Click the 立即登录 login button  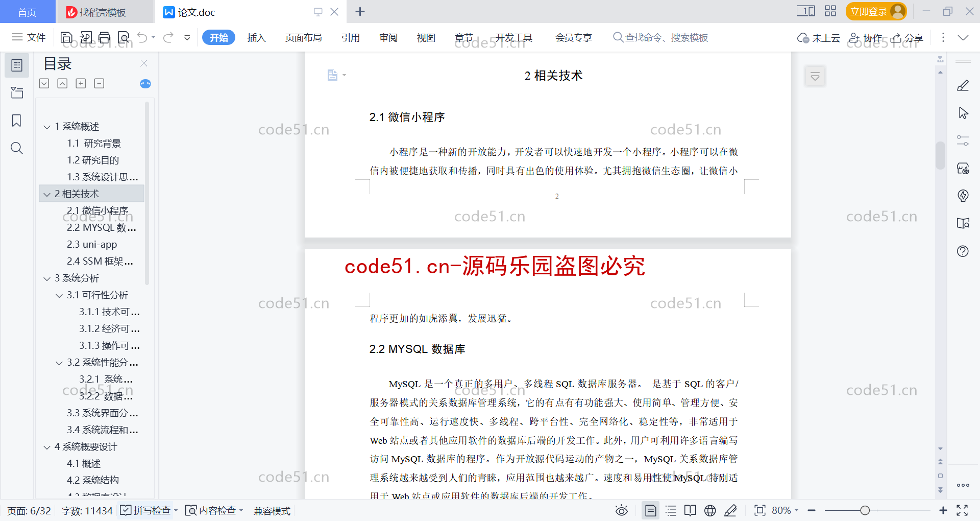tap(876, 11)
